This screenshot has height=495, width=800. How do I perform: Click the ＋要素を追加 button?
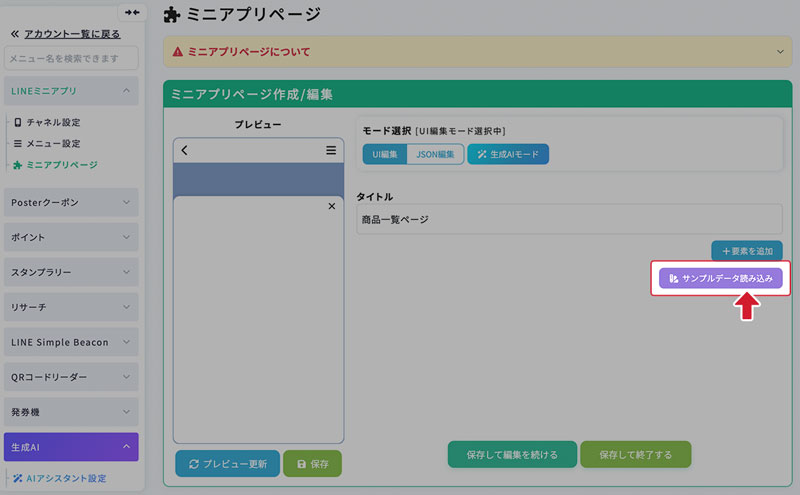point(747,251)
